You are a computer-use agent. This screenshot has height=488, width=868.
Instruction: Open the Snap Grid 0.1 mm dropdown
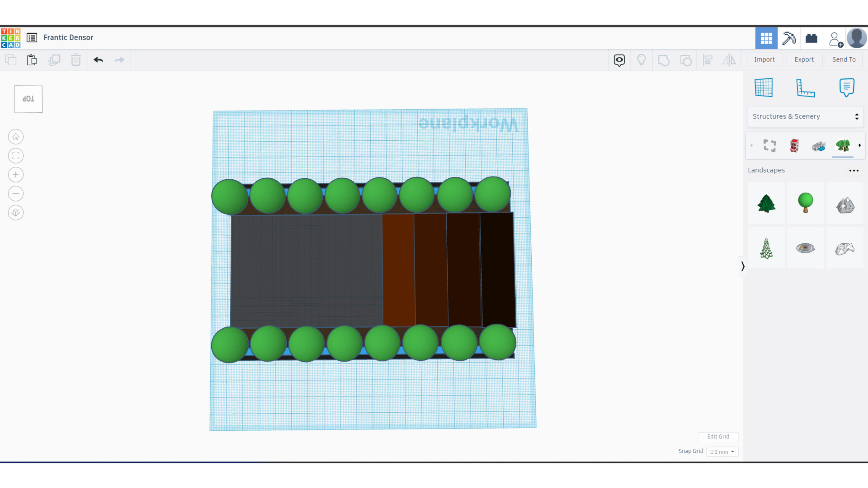click(722, 452)
